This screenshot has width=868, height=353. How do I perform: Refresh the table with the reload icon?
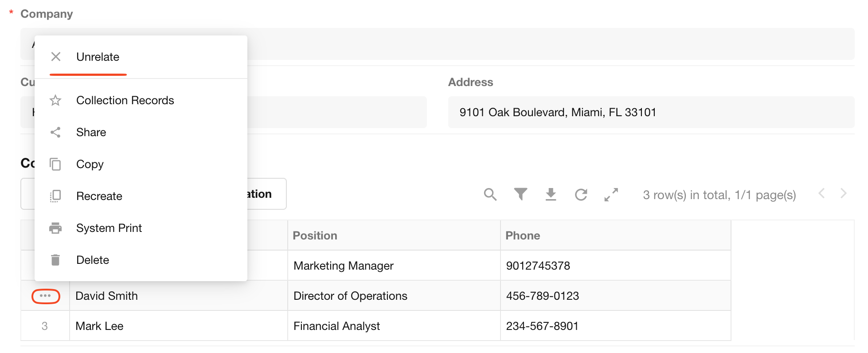tap(581, 194)
